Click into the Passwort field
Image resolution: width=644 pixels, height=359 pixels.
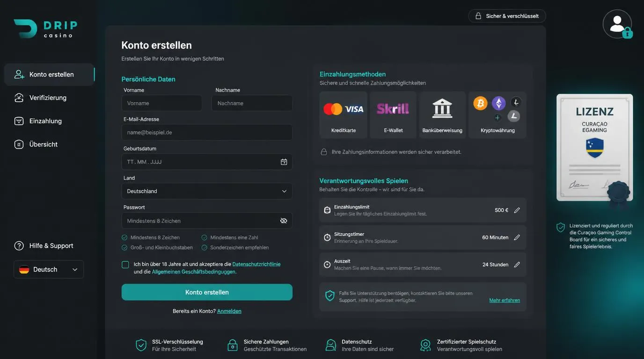pyautogui.click(x=207, y=221)
